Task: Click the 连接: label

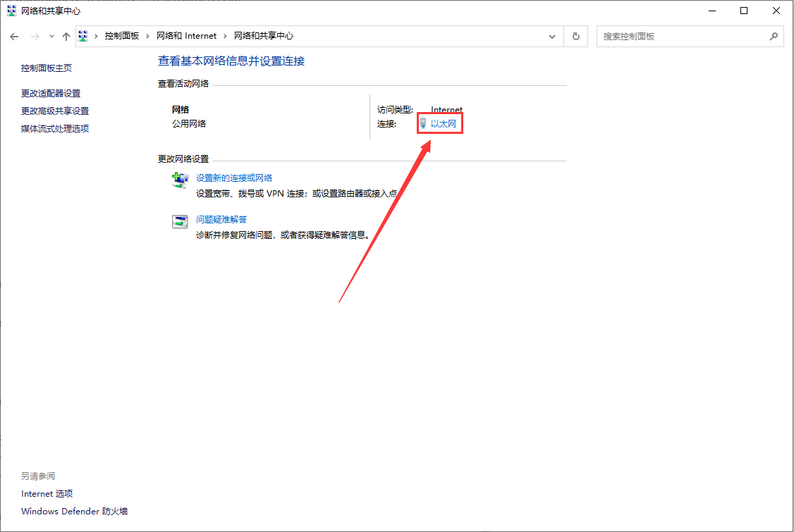Action: point(387,123)
